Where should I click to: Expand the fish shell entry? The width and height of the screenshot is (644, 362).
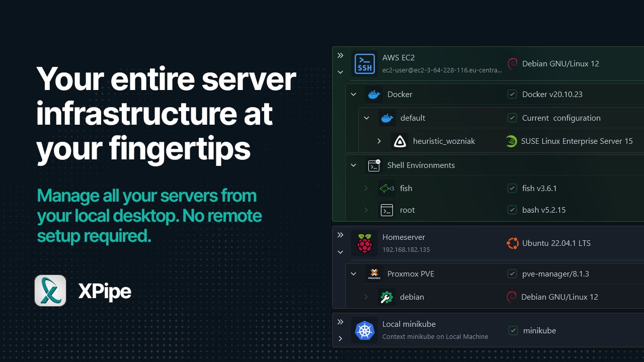(366, 189)
